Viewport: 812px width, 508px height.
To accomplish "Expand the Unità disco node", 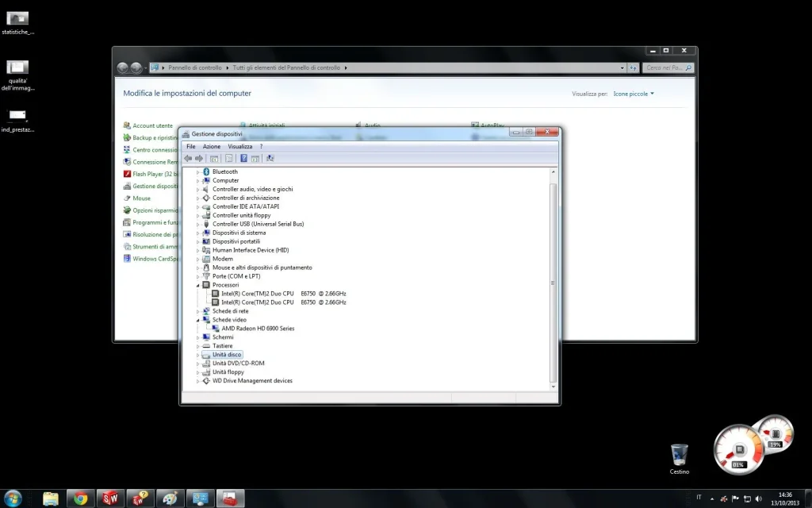I will [197, 355].
